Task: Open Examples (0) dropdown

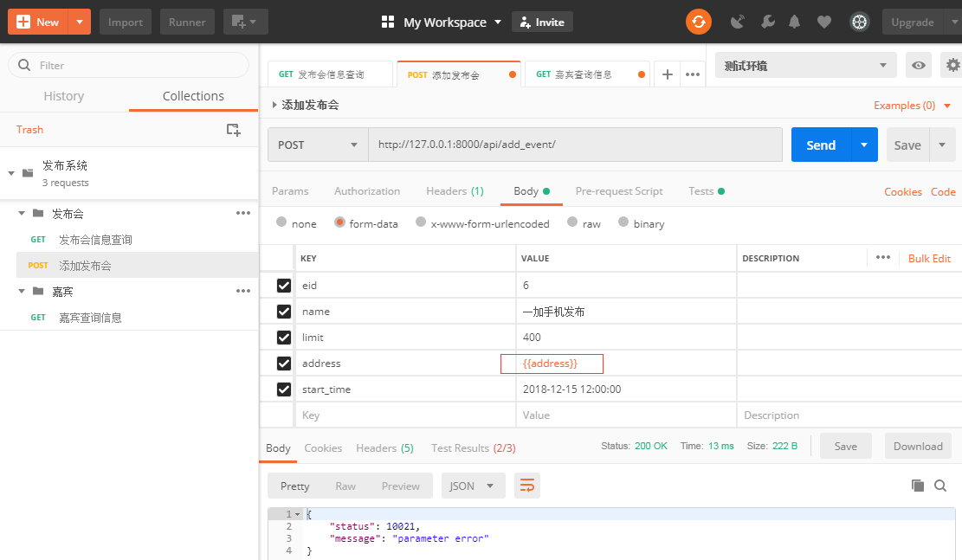Action: click(913, 106)
